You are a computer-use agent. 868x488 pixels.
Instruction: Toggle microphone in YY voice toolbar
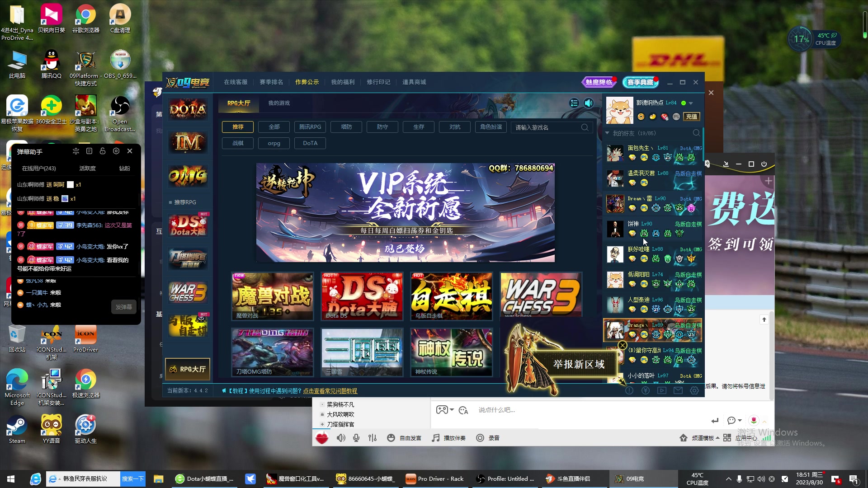(356, 438)
